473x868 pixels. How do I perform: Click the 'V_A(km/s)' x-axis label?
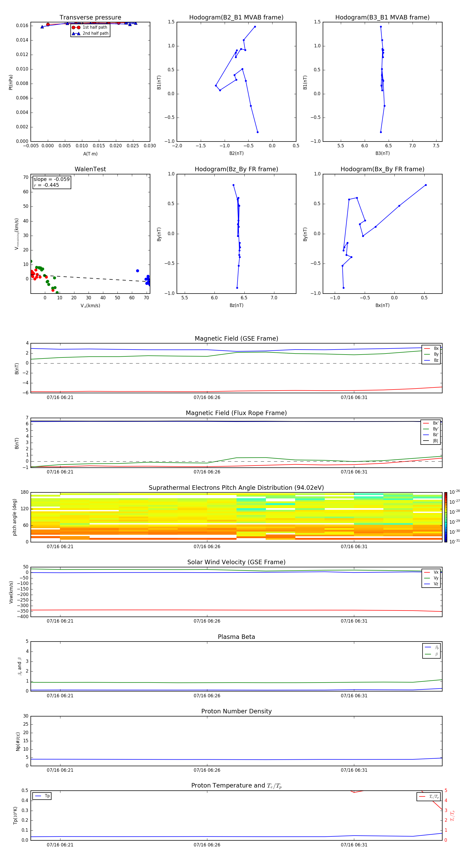point(90,306)
